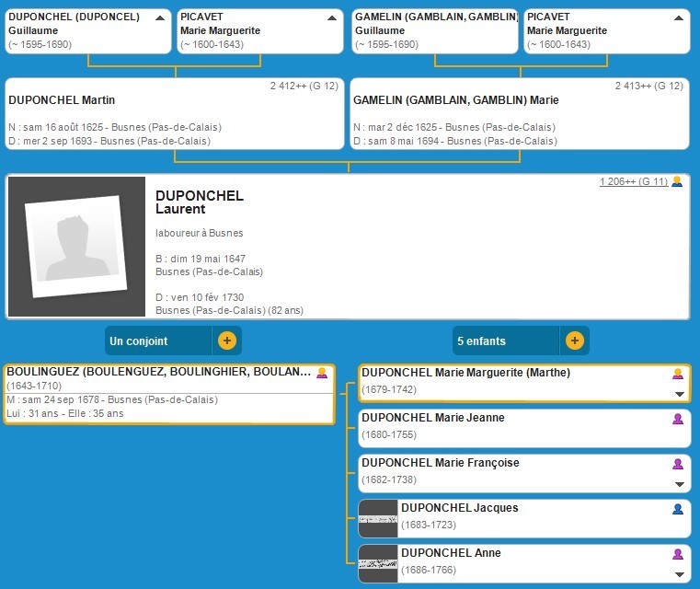Viewport: 700px width, 589px height.
Task: Open GAMELIN Marie's parent card
Action: coord(520,114)
